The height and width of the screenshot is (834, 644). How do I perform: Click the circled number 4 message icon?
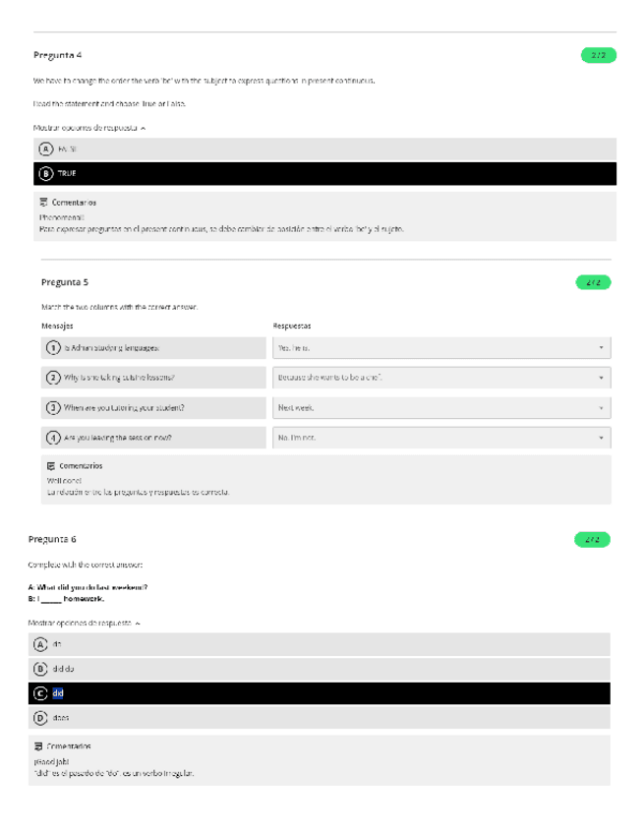click(53, 437)
